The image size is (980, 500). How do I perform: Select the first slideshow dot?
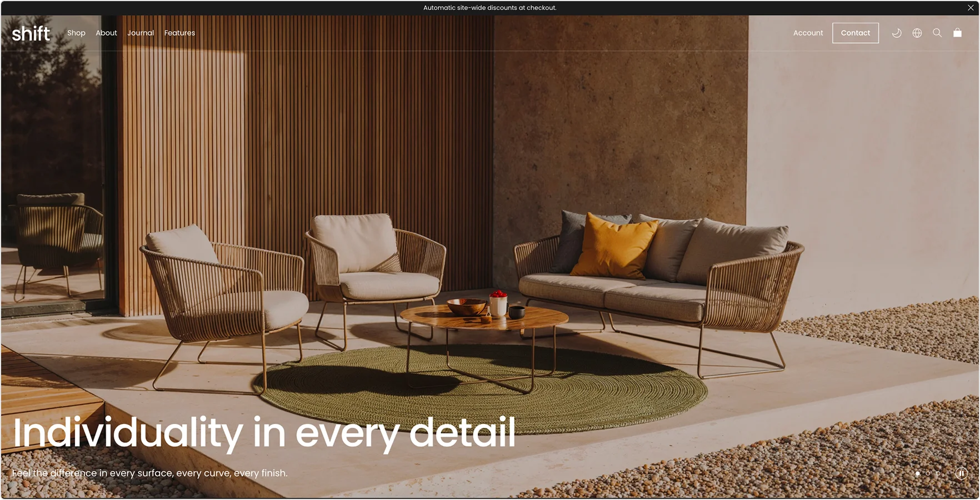(917, 474)
